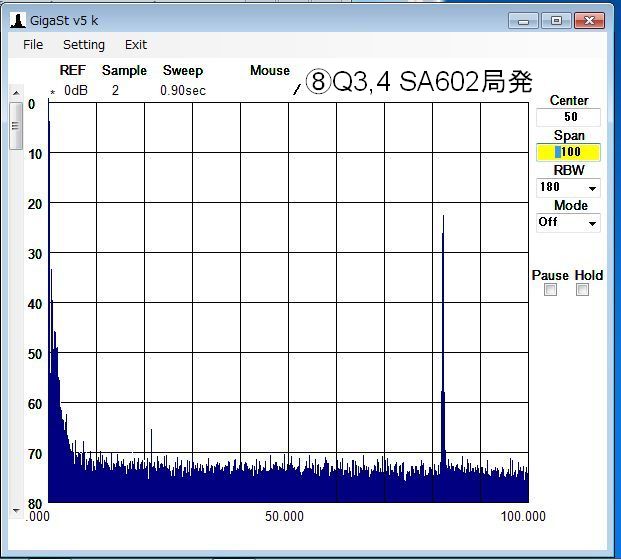Expand the Mode dropdown showing Off
The image size is (621, 560).
(592, 223)
